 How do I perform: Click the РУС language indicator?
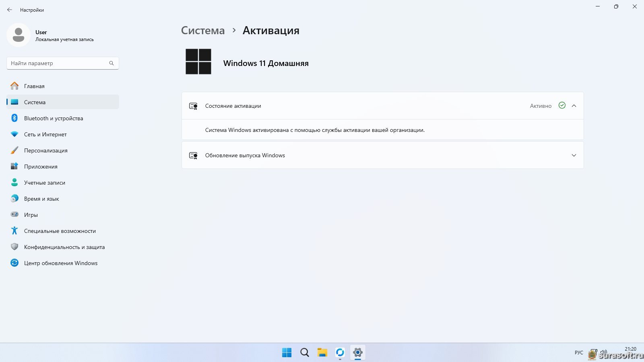(x=579, y=353)
